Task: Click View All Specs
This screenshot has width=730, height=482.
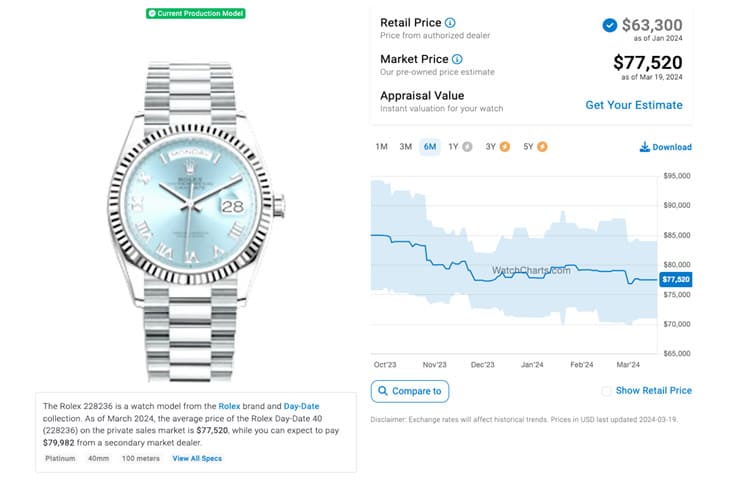Action: pyautogui.click(x=197, y=458)
